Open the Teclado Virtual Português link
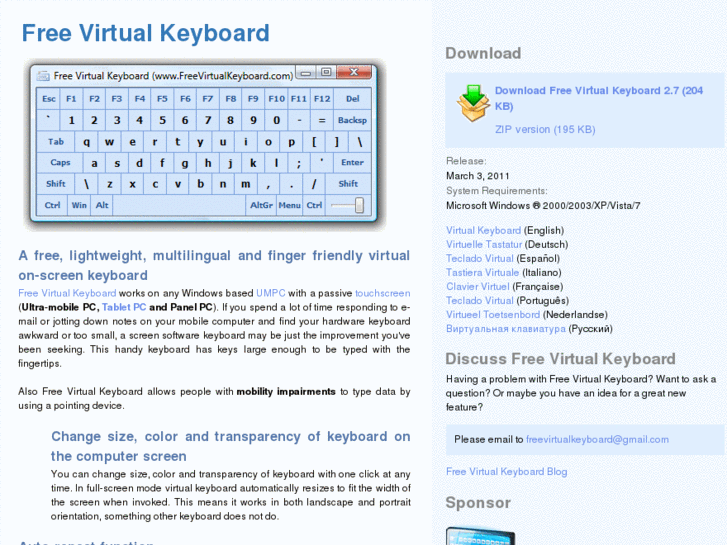 480,301
